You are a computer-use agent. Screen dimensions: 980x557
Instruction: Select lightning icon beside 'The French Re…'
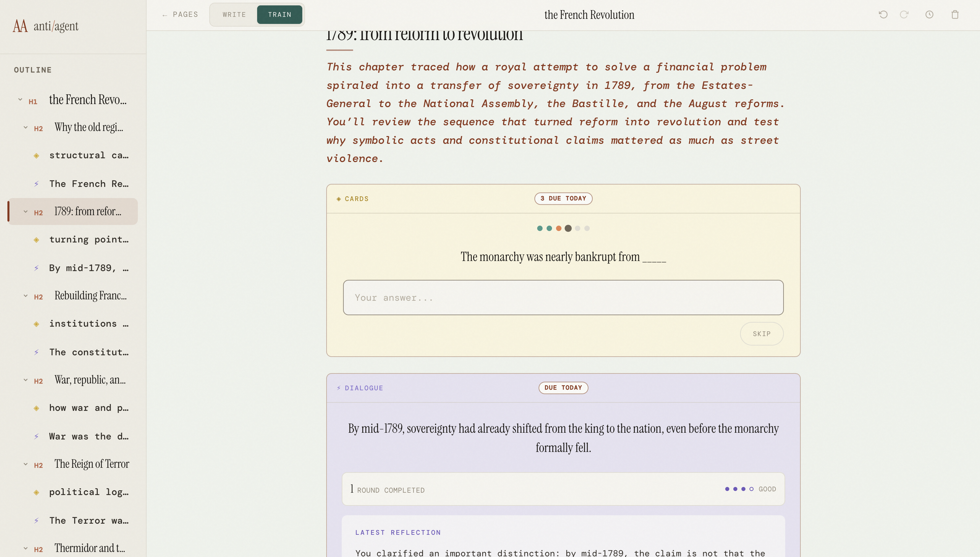[36, 184]
